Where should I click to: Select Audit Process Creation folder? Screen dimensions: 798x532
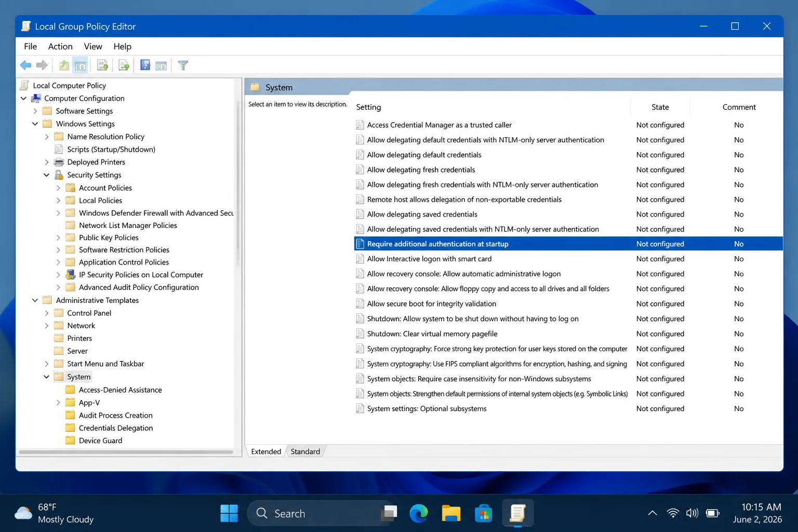[115, 416]
